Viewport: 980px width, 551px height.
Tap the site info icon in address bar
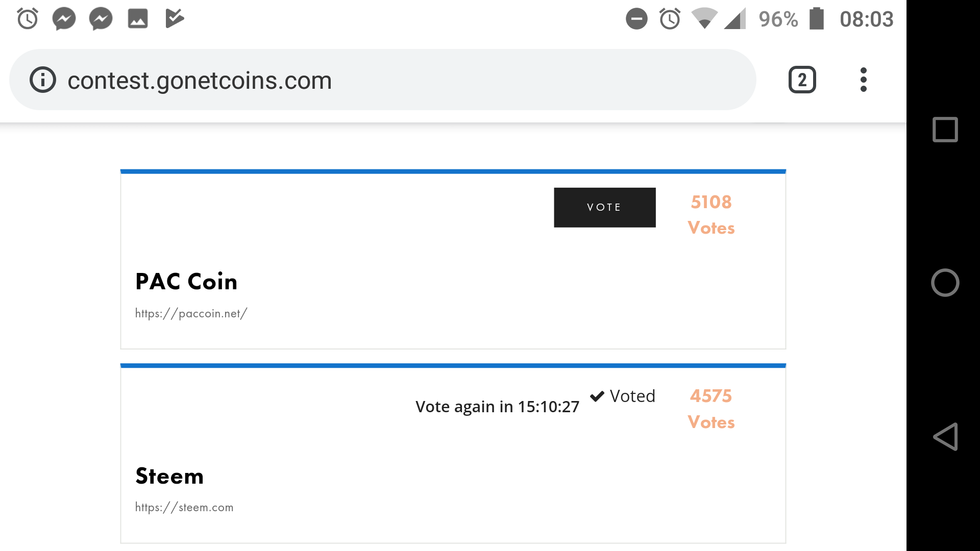43,80
